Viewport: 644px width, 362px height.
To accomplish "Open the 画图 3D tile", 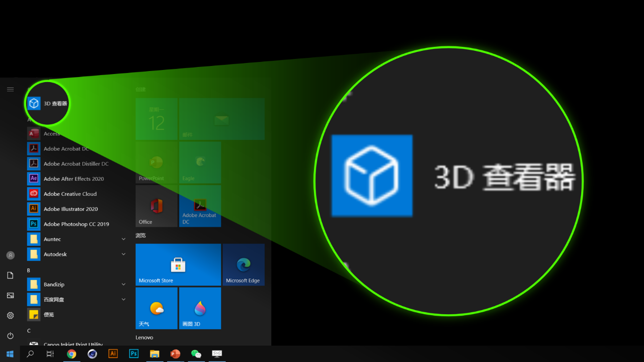I will coord(200,308).
